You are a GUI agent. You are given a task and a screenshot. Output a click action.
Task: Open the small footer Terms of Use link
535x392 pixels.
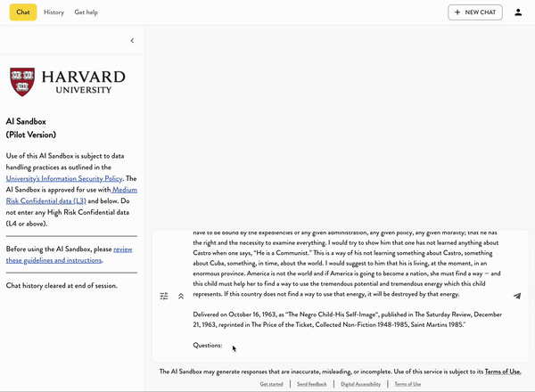click(x=407, y=384)
